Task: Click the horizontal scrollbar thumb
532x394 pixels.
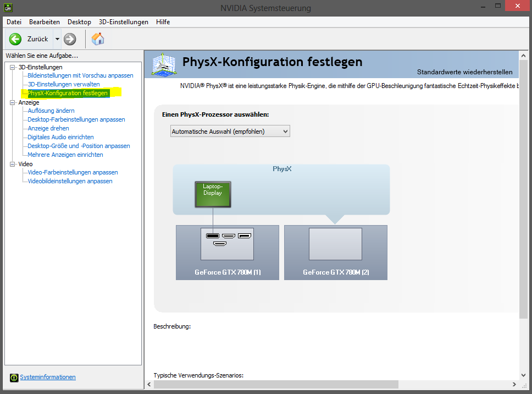Action: tap(276, 385)
